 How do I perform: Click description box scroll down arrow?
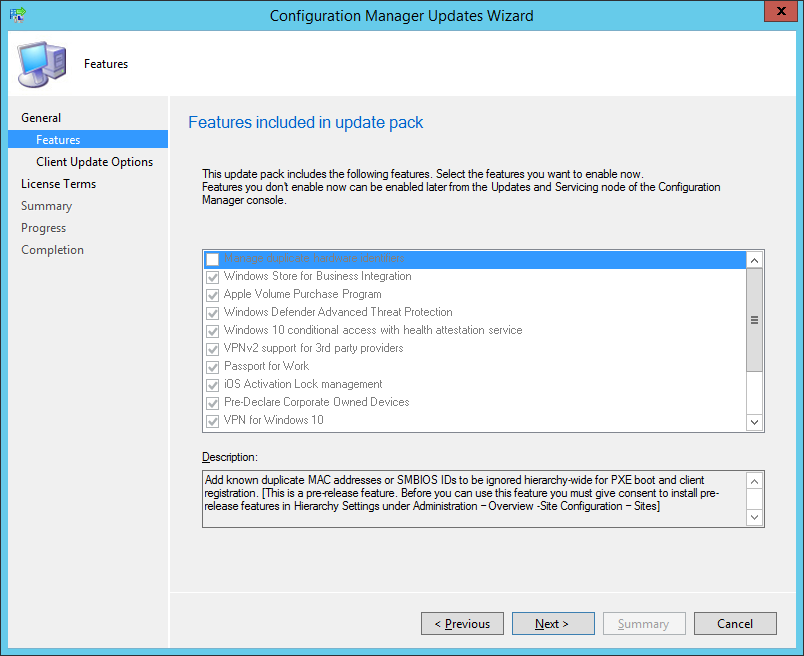click(x=754, y=517)
